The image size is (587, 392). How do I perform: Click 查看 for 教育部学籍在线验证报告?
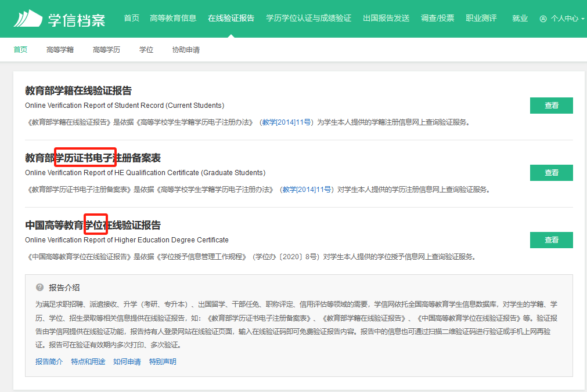pyautogui.click(x=551, y=106)
